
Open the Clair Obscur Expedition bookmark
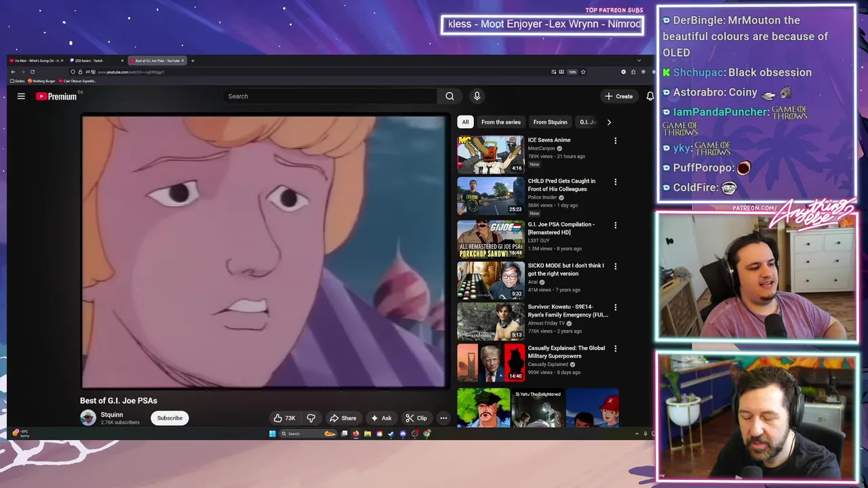(77, 81)
